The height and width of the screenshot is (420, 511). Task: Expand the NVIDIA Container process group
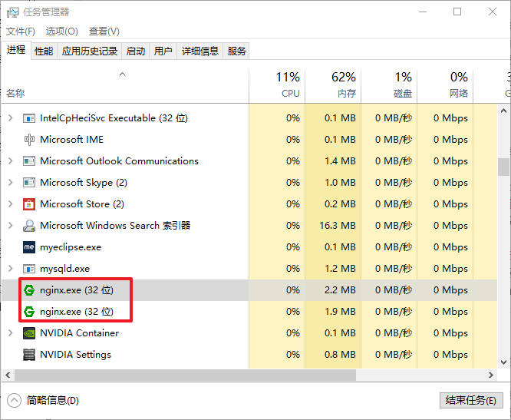click(10, 333)
